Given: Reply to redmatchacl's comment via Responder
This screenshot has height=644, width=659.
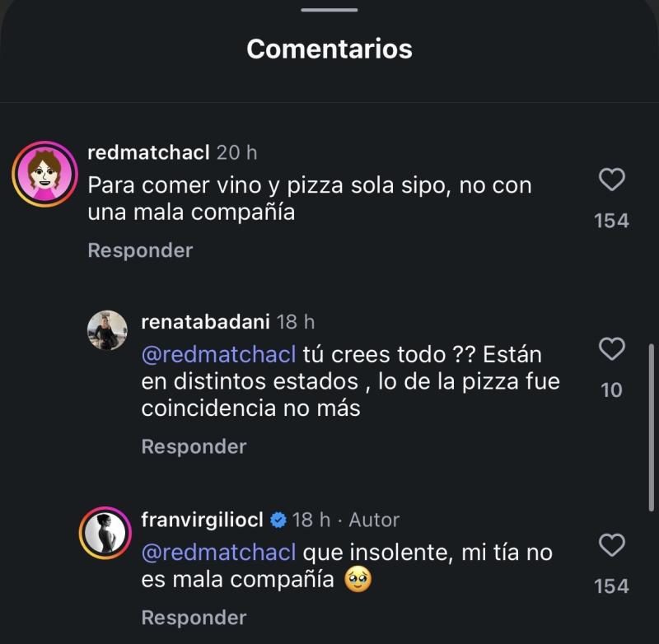Looking at the screenshot, I should click(140, 250).
